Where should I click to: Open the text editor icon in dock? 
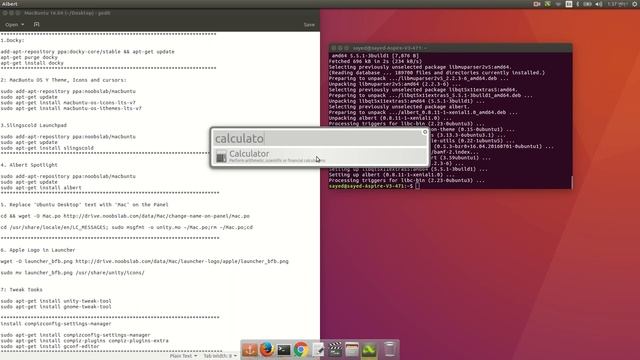click(x=318, y=350)
